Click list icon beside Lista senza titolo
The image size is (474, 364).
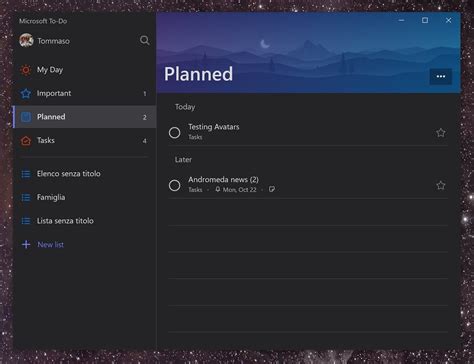26,221
